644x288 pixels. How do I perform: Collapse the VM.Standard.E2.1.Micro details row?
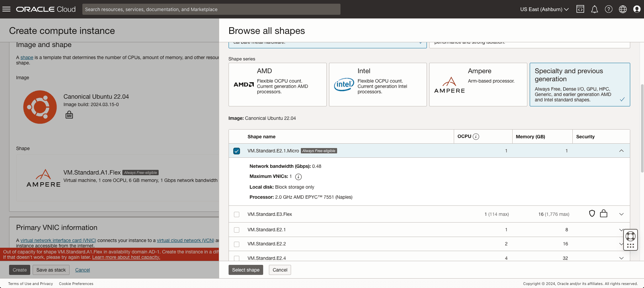[x=621, y=151]
